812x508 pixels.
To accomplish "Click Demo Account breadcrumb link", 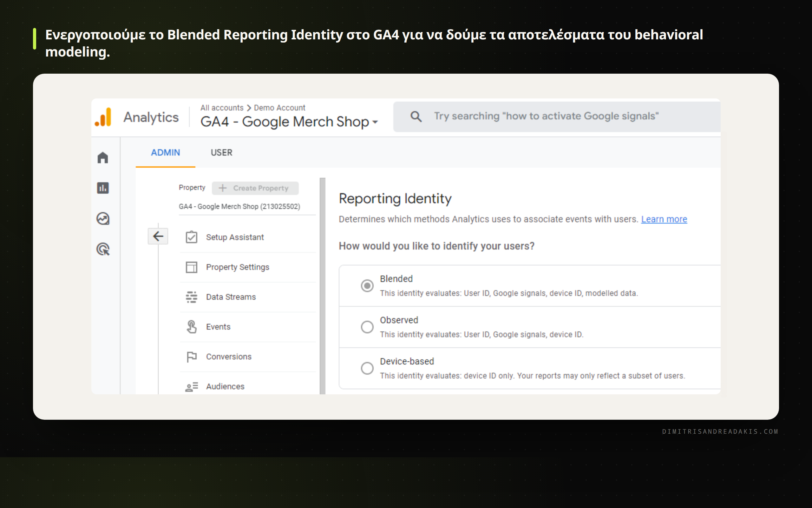I will click(x=279, y=108).
